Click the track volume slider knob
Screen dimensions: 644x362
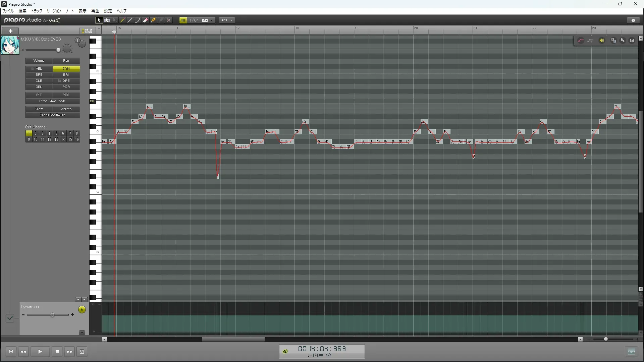click(58, 50)
